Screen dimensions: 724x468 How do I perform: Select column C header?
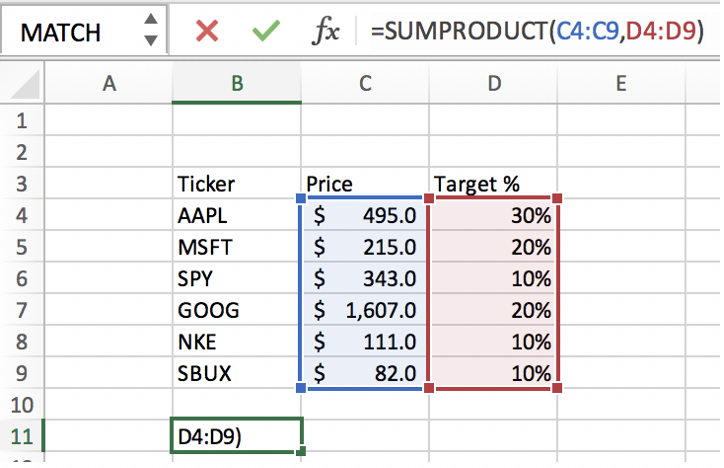[365, 85]
